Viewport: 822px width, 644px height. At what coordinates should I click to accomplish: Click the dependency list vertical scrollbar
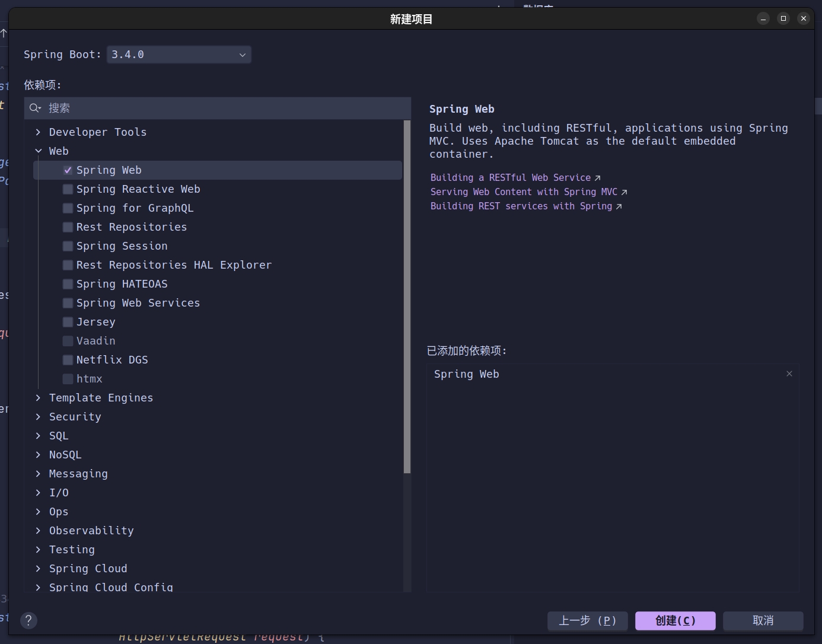[407, 297]
